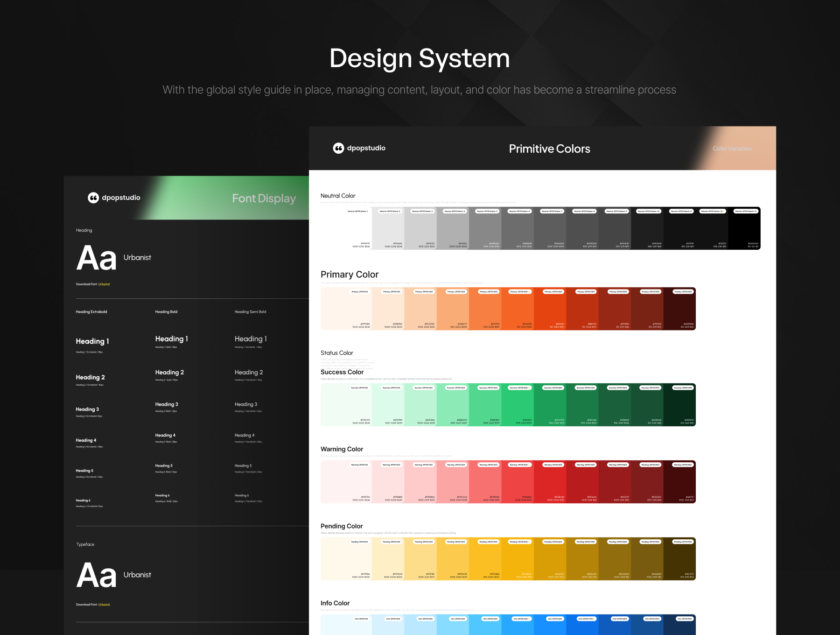This screenshot has height=635, width=840.
Task: Pick the Neutral-DPOP/black-2 light gray swatch
Action: (x=388, y=228)
